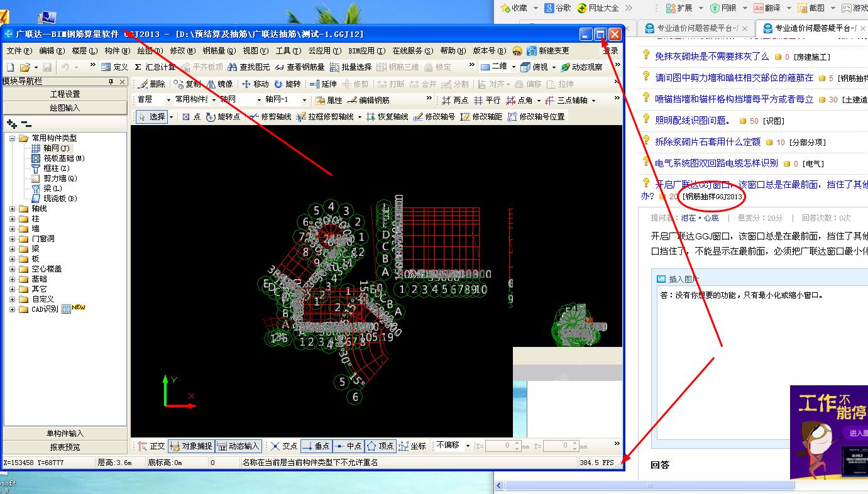The image size is (868, 494).
Task: Open the 绘图(D) menu
Action: coord(150,50)
